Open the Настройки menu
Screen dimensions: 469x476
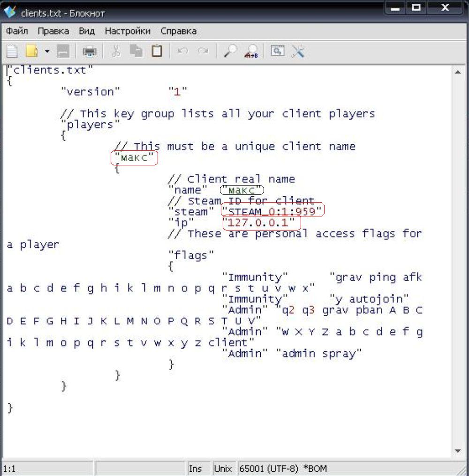pos(128,31)
